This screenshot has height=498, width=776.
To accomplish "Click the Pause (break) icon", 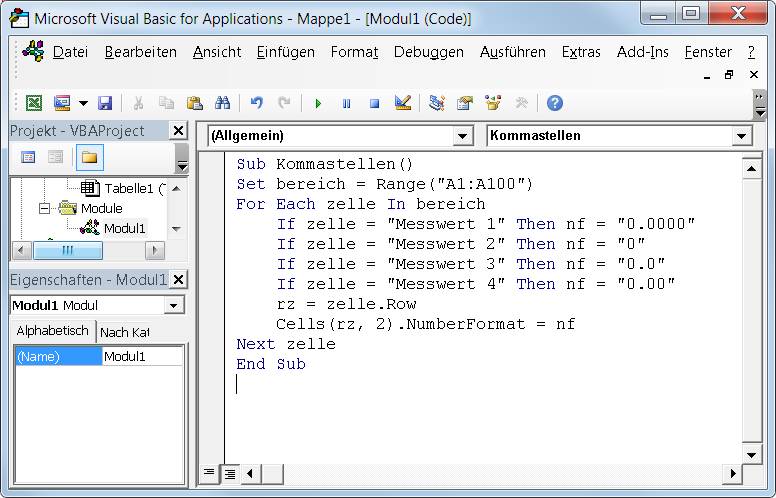I will pyautogui.click(x=346, y=103).
